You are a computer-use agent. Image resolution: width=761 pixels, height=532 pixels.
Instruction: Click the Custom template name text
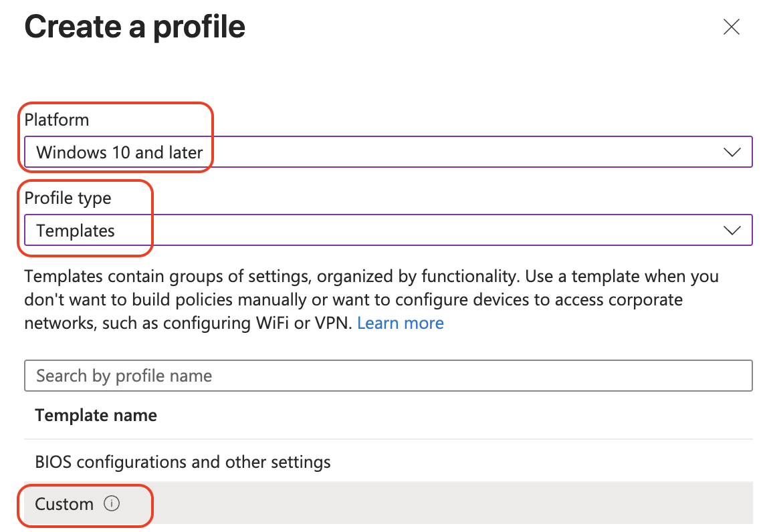click(64, 504)
